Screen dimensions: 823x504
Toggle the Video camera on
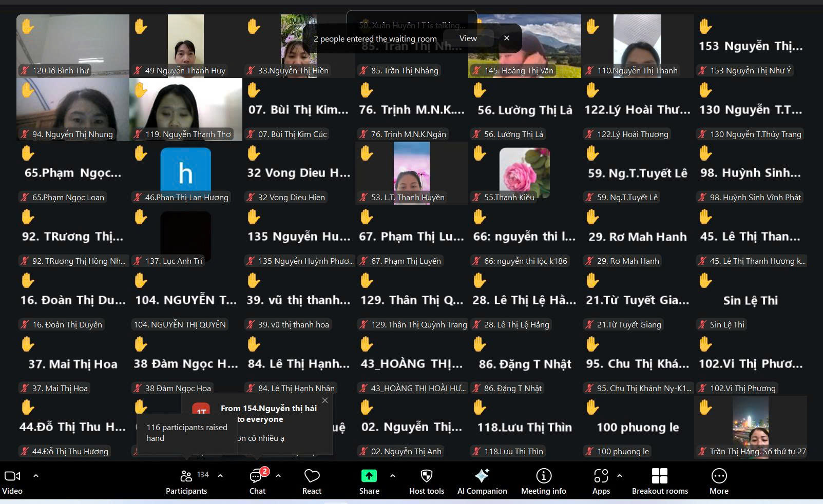coord(12,476)
